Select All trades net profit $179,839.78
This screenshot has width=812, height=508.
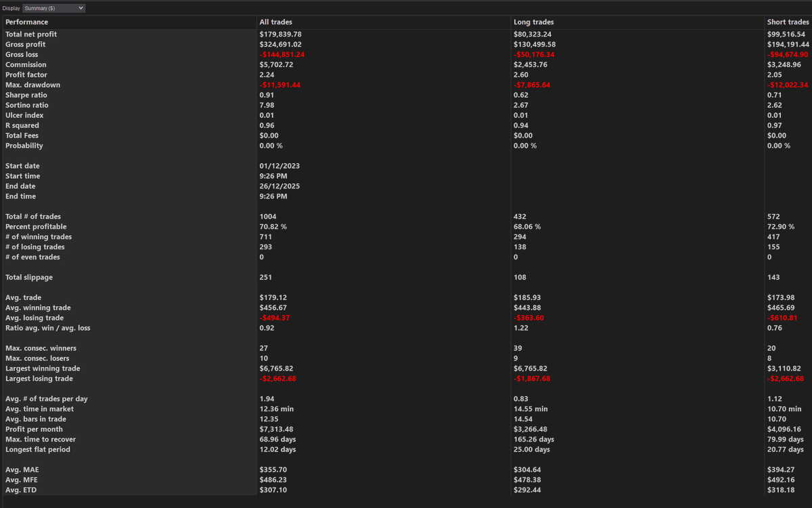(281, 34)
